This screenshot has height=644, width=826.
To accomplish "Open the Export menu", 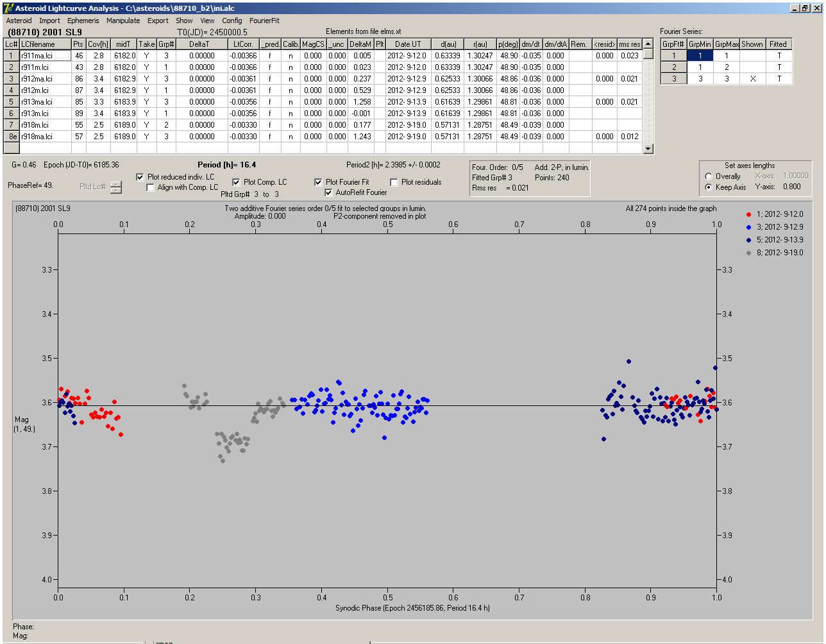I will [158, 21].
